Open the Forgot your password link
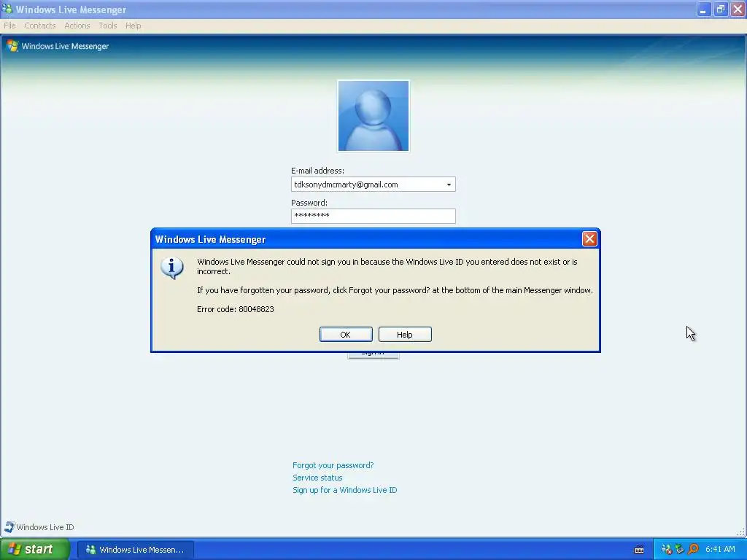Viewport: 747px width, 560px height. [x=333, y=465]
